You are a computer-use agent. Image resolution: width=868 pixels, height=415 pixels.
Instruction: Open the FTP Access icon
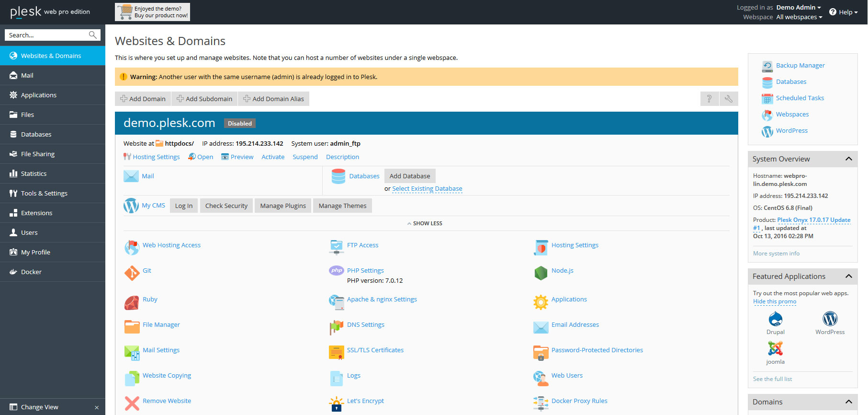[337, 248]
